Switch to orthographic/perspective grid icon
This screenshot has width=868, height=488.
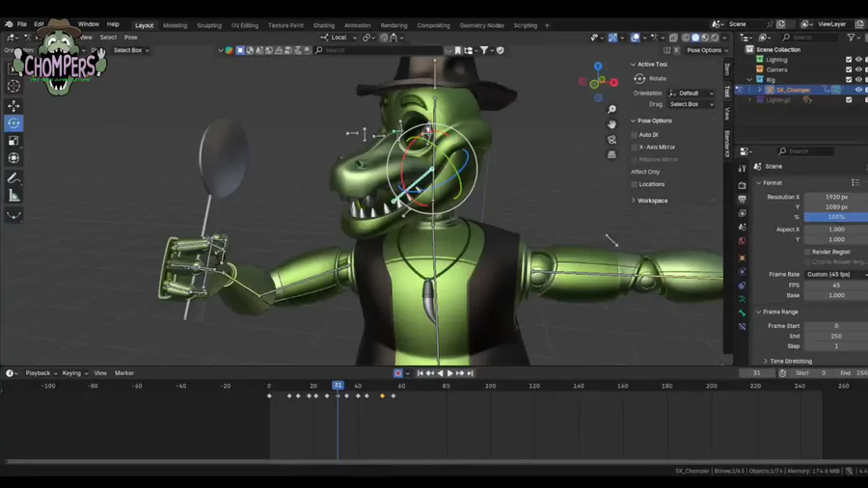[x=611, y=154]
